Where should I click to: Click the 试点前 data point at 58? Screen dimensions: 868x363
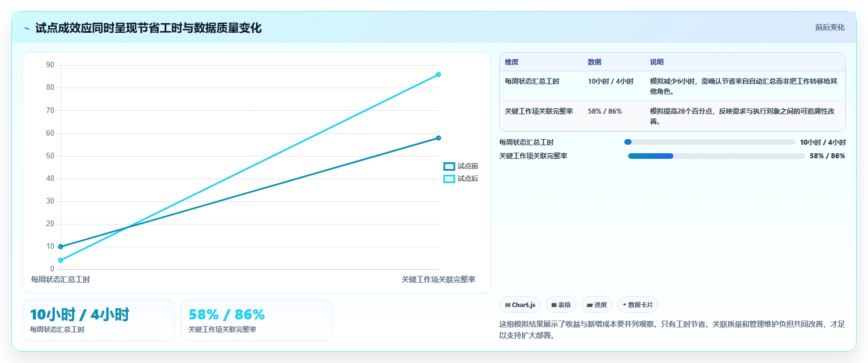click(x=439, y=138)
